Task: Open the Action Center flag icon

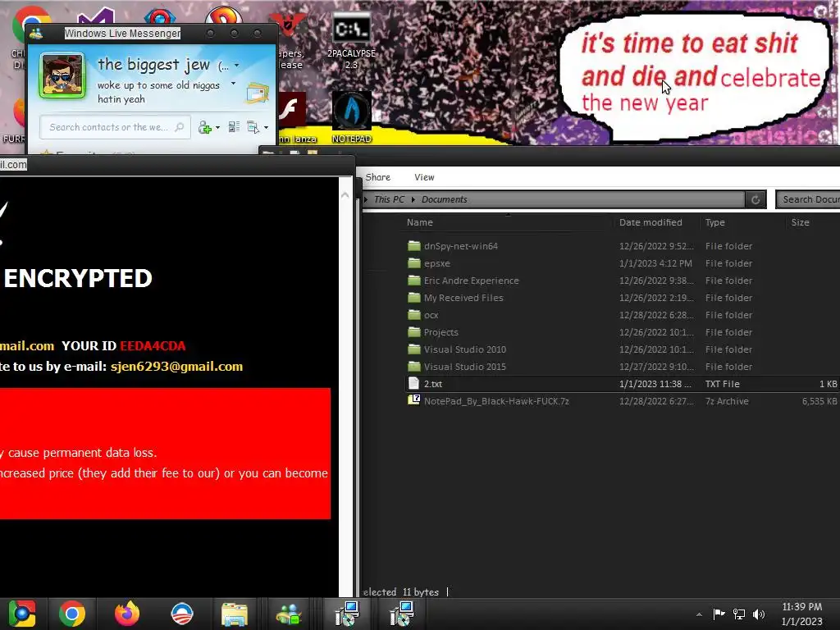Action: pos(719,614)
